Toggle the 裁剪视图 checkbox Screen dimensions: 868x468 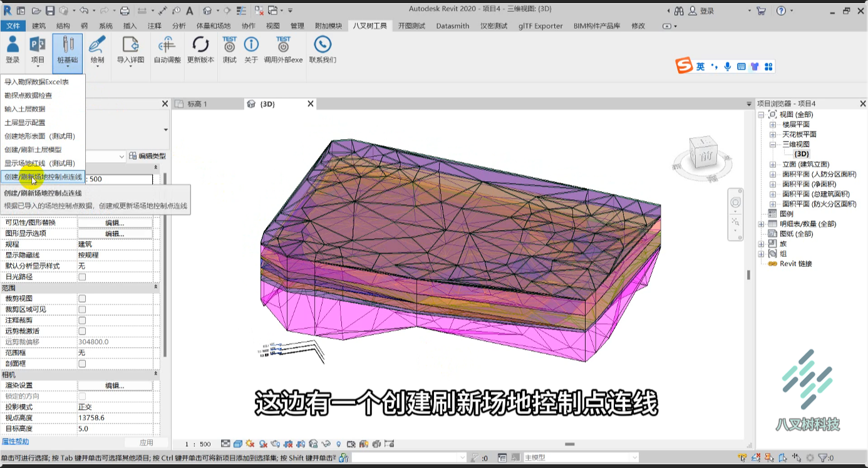(x=82, y=299)
